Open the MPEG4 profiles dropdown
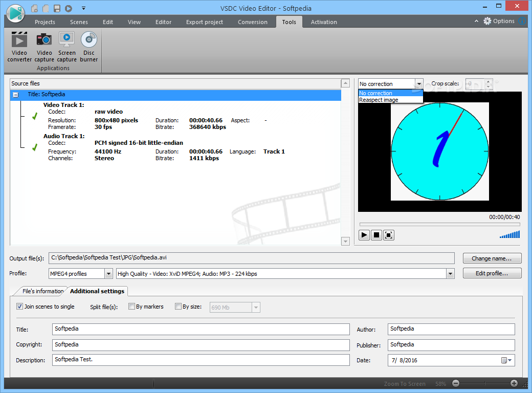 (108, 274)
